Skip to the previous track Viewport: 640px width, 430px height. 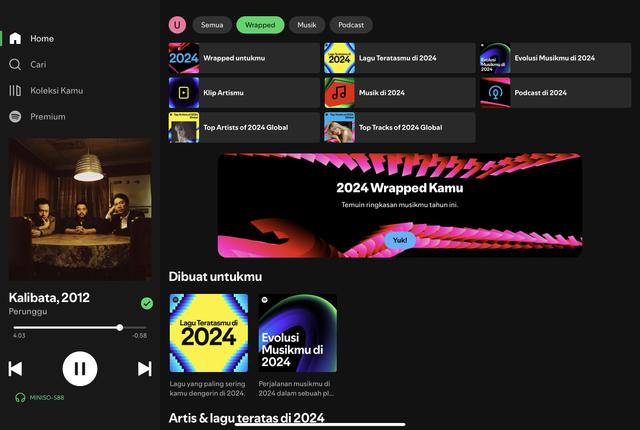pyautogui.click(x=16, y=369)
